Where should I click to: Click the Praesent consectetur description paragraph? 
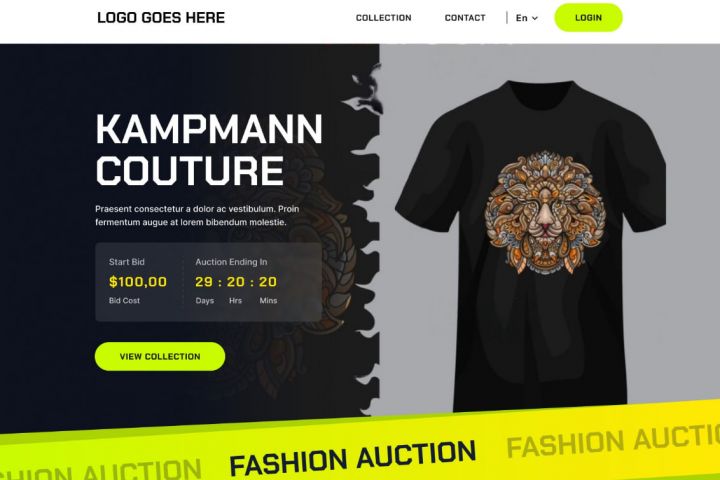[x=197, y=215]
